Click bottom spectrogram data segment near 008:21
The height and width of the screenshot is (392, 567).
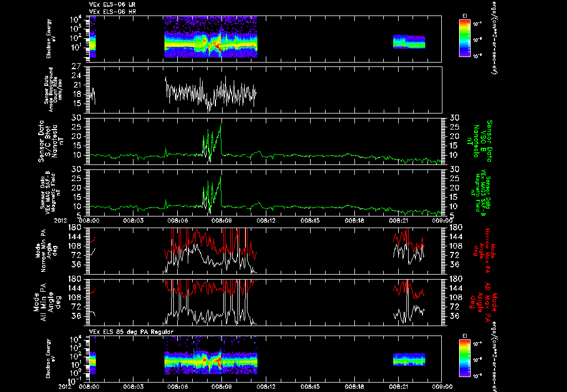click(x=409, y=359)
